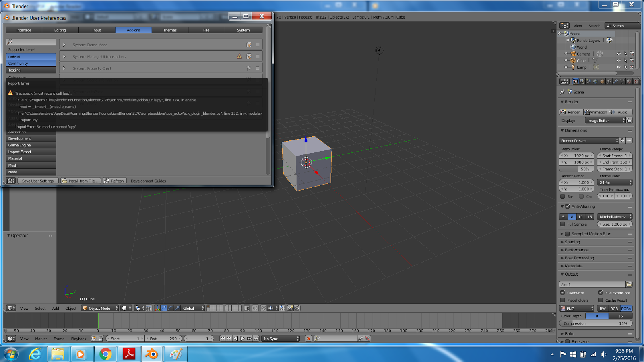The image size is (644, 362).
Task: Jump to the first frame in timeline
Action: click(222, 339)
